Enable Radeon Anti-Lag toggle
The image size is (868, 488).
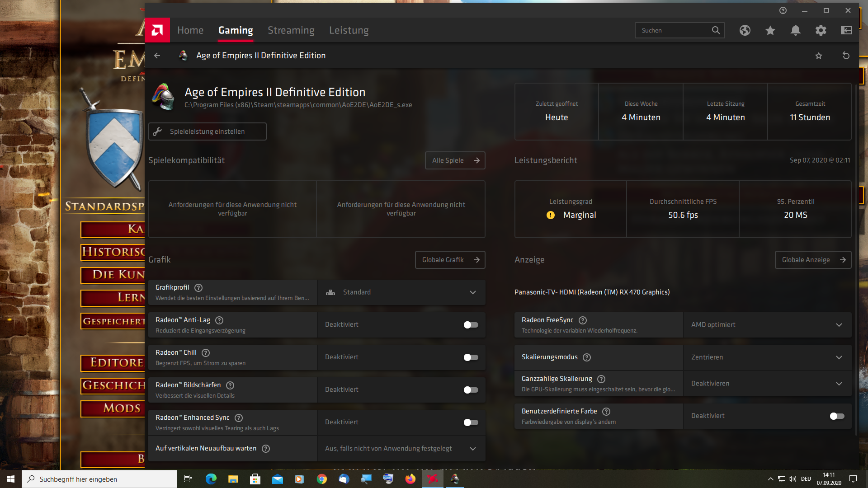471,325
